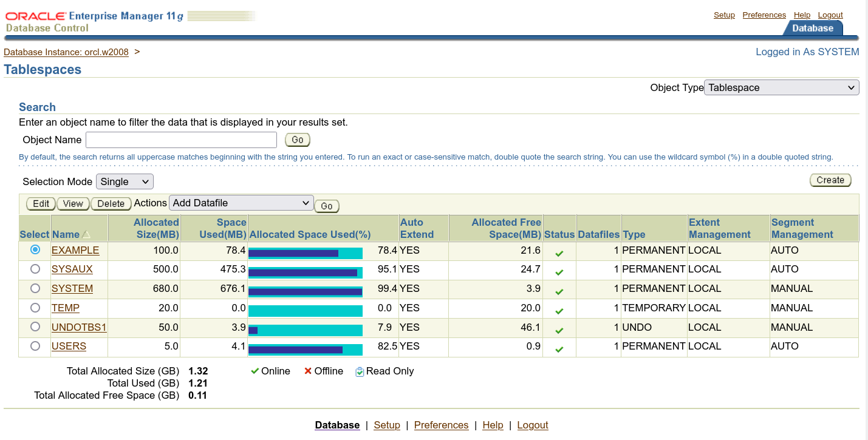Screen dimensions: 868x440
Task: Open the TEMP tablespace link
Action: (x=66, y=308)
